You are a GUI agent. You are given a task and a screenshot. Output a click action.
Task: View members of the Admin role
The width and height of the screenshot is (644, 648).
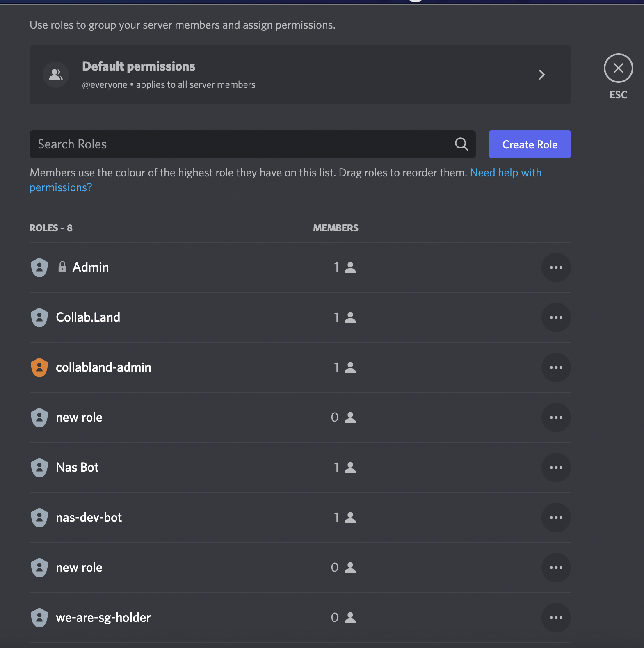[345, 267]
